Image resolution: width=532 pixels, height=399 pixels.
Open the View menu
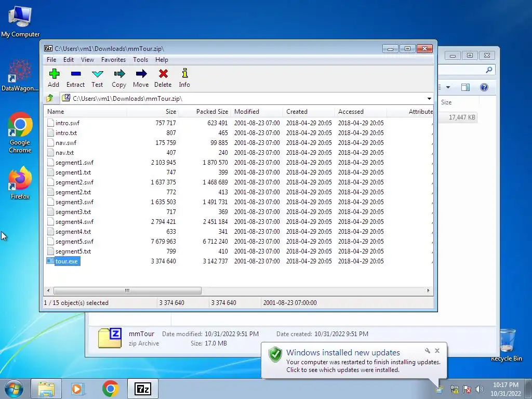[x=87, y=59]
